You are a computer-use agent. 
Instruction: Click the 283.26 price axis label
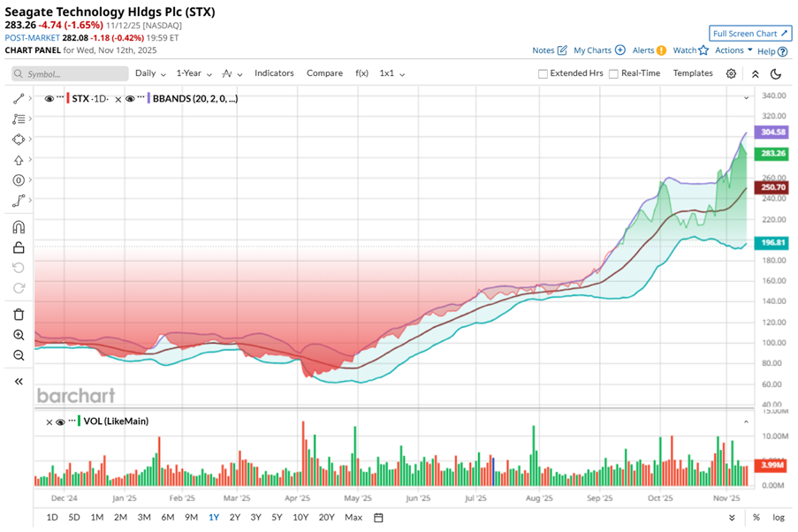coord(772,153)
